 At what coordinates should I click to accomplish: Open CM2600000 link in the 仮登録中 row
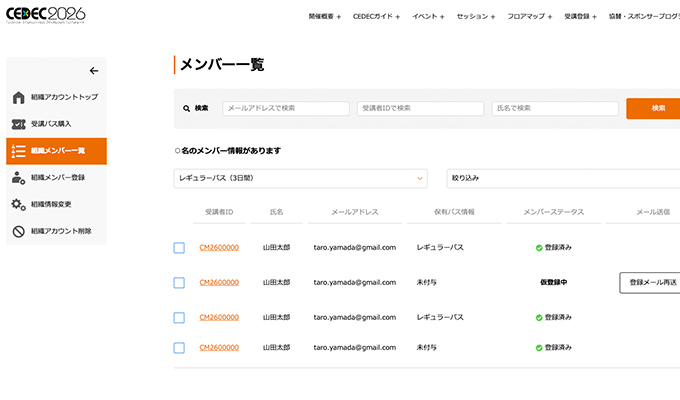pos(219,282)
